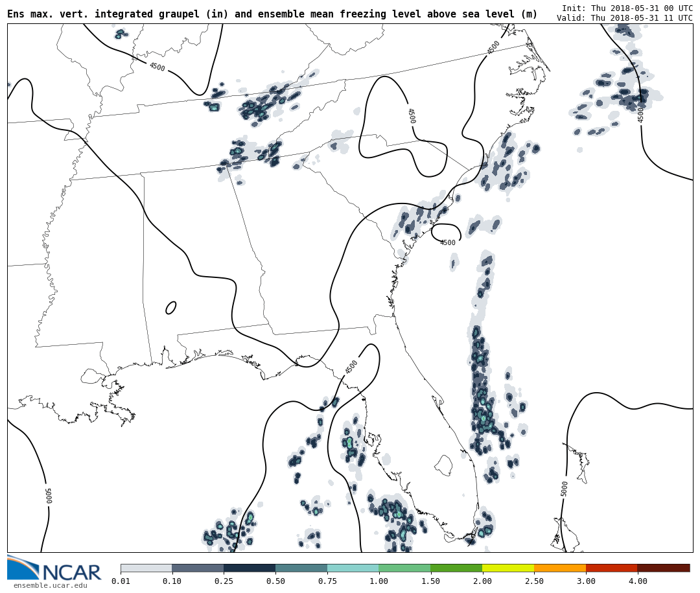Click Lake Okeechobee outline in Florida
The image size is (700, 593).
coord(444,465)
